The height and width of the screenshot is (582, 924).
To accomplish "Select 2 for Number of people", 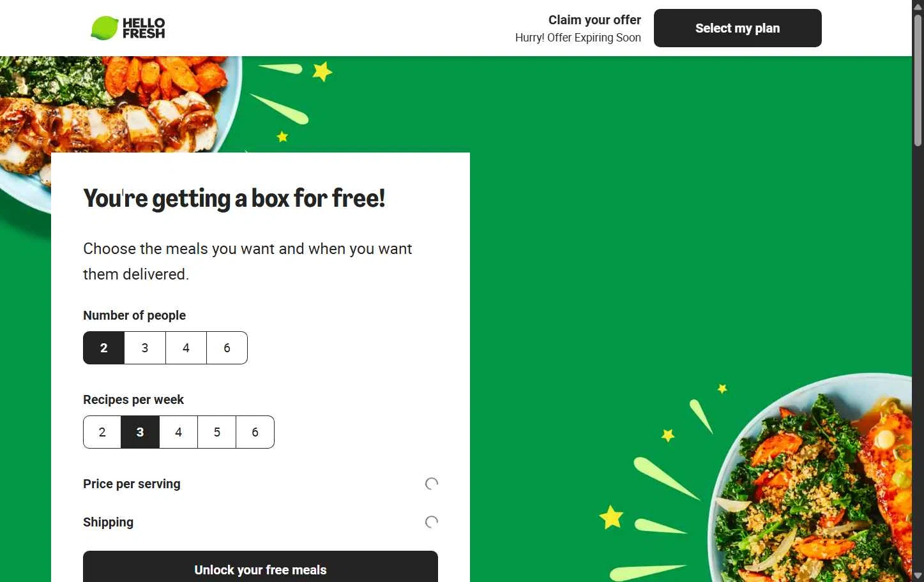I will coord(103,348).
